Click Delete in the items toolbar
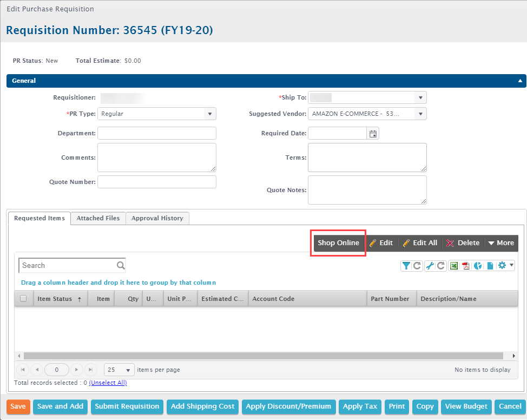This screenshot has width=527, height=420. (463, 243)
